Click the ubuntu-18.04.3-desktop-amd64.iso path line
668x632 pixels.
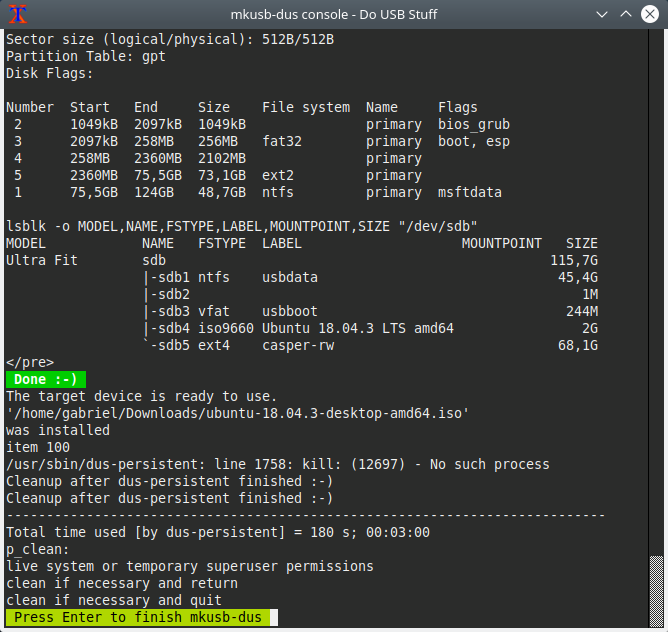click(x=238, y=413)
